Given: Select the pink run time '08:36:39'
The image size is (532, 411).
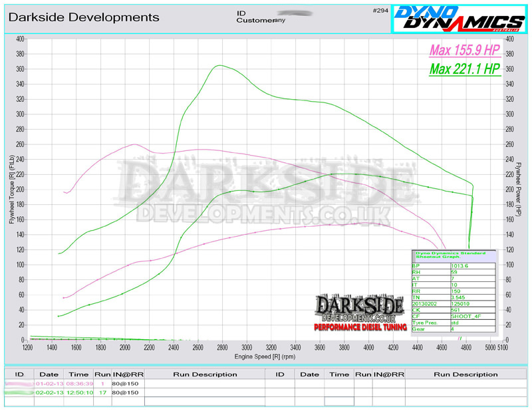Looking at the screenshot, I should [80, 384].
